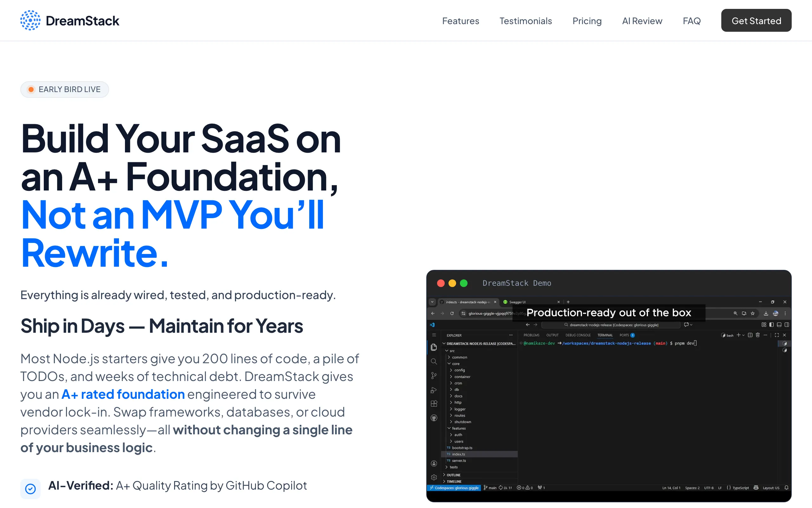The width and height of the screenshot is (812, 508).
Task: Click browser reload icon in demo
Action: click(x=452, y=313)
